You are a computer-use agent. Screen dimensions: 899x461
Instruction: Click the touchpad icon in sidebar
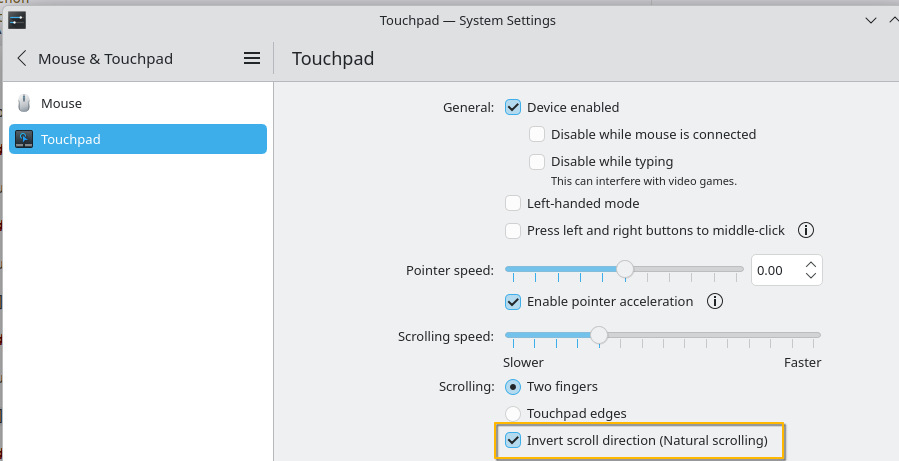[x=25, y=139]
